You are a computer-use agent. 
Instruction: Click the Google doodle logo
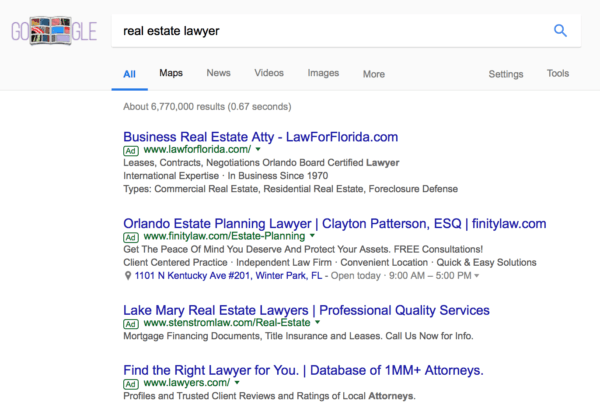(54, 31)
